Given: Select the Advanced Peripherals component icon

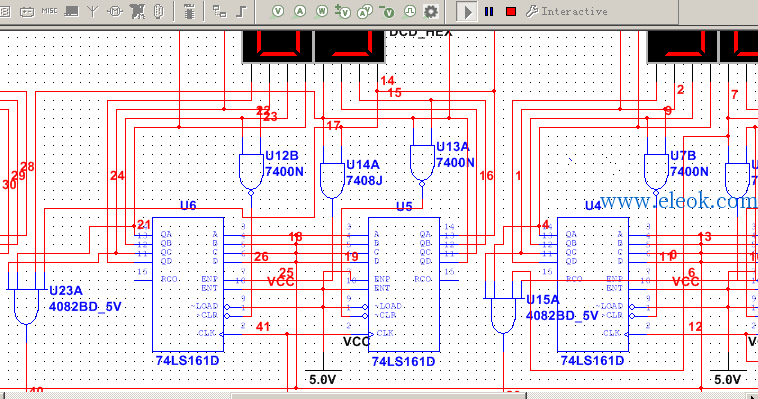Looking at the screenshot, I should pyautogui.click(x=72, y=11).
